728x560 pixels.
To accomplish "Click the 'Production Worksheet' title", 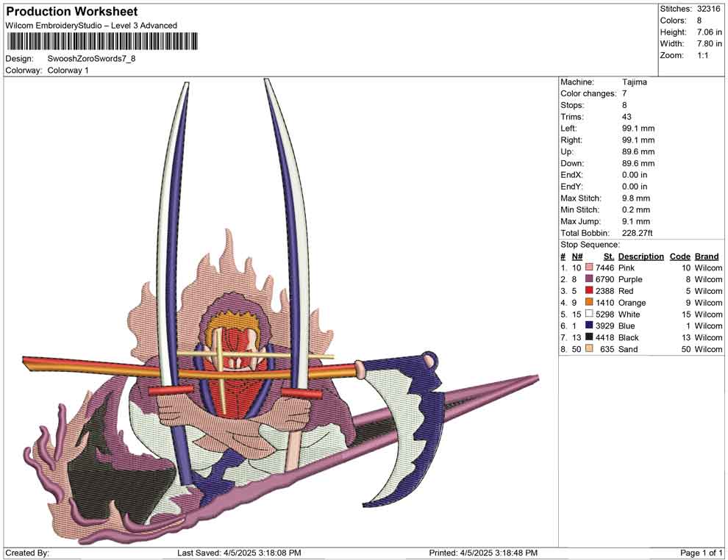I will pos(72,11).
